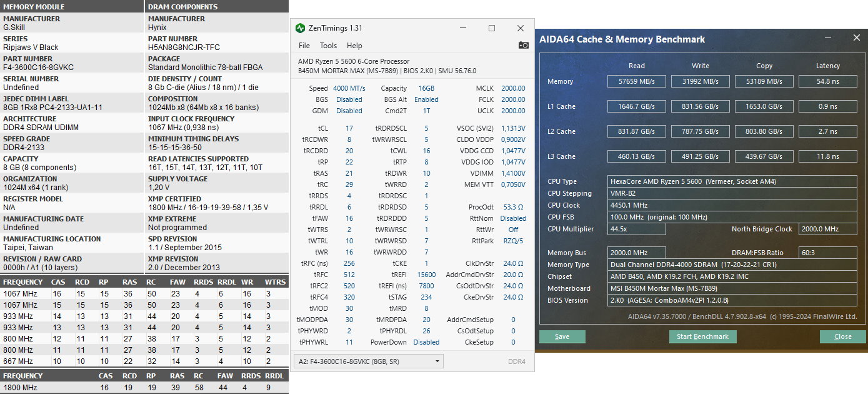Click the Capacity value 16GB in ZenTimings
Image resolution: width=868 pixels, height=394 pixels.
coord(426,88)
